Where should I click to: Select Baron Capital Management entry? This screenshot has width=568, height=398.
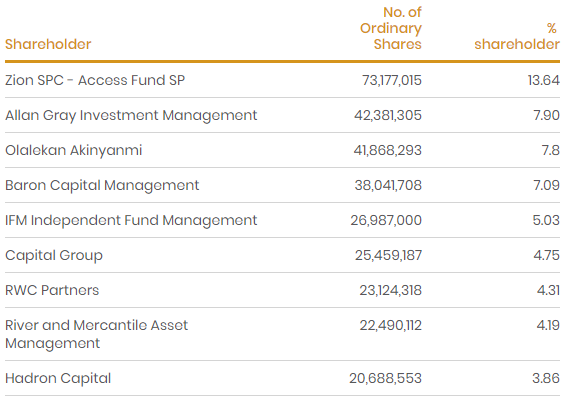pyautogui.click(x=102, y=185)
